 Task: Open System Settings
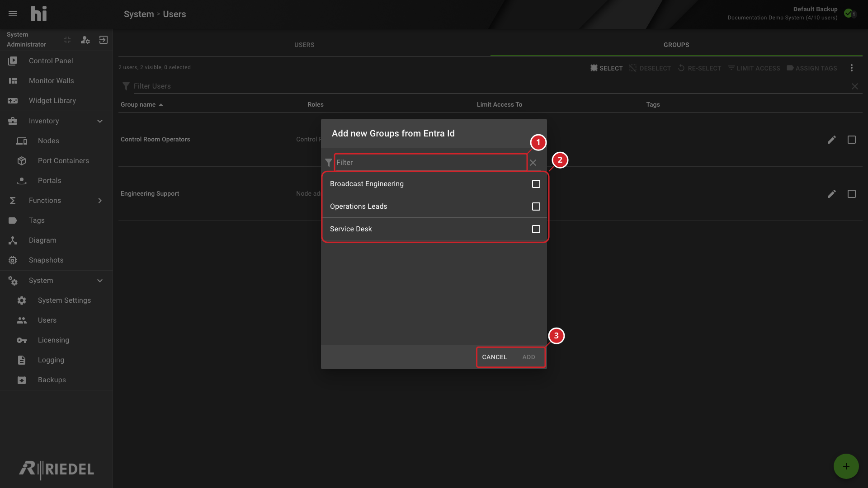(x=56, y=300)
